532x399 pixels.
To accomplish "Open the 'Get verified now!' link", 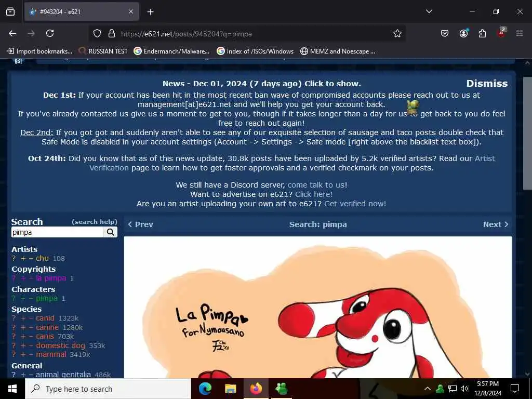I will 355,204.
